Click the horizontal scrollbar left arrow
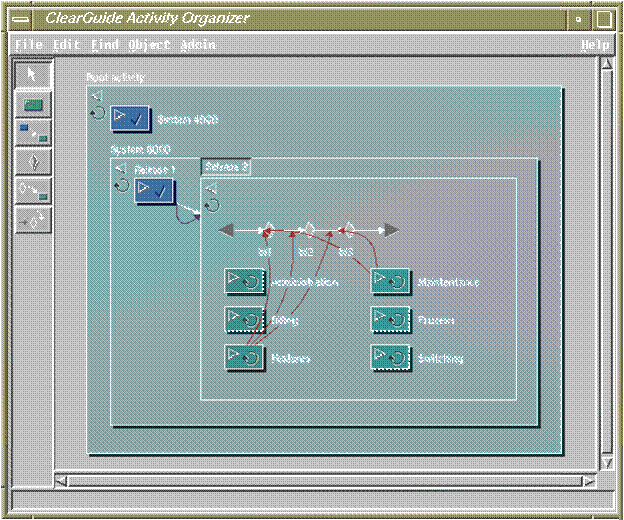This screenshot has width=624, height=520. pyautogui.click(x=61, y=481)
